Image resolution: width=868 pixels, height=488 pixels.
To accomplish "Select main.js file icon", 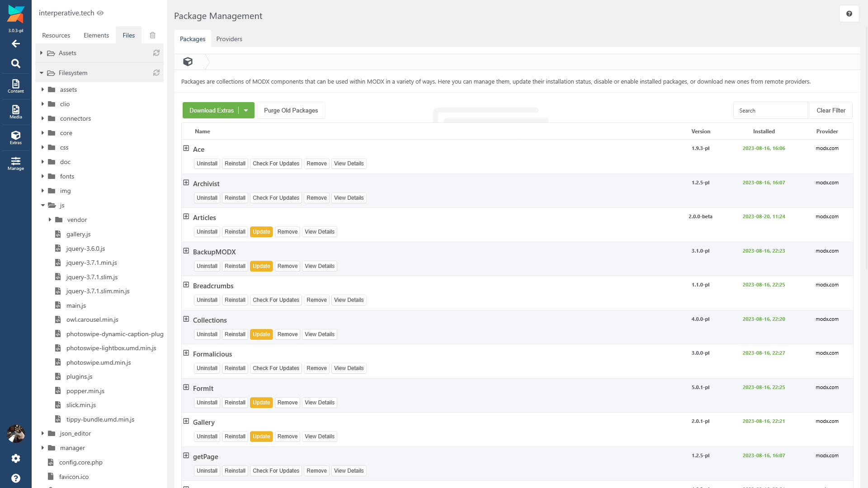I will click(58, 305).
